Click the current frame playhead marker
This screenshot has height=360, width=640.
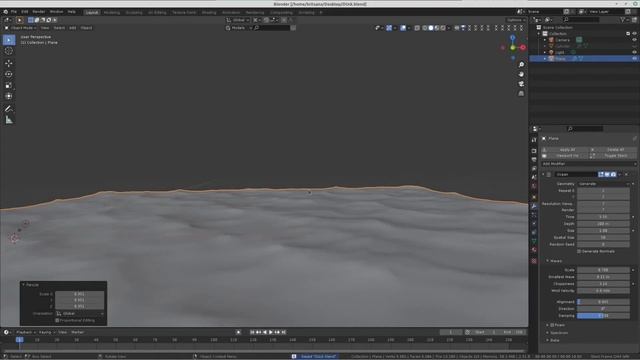point(19,340)
